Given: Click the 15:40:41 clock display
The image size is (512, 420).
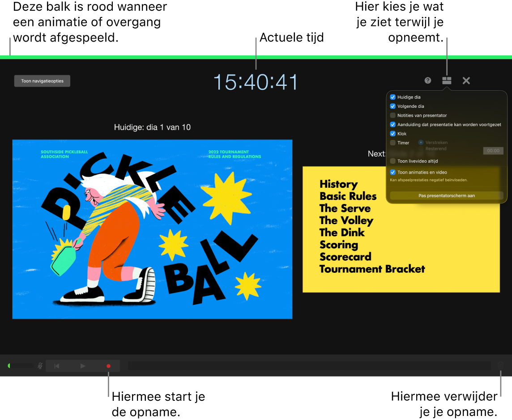Looking at the screenshot, I should tap(256, 81).
